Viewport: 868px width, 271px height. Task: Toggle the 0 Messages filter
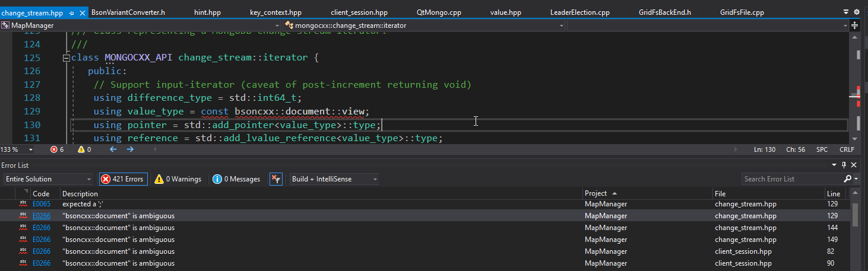[x=236, y=179]
